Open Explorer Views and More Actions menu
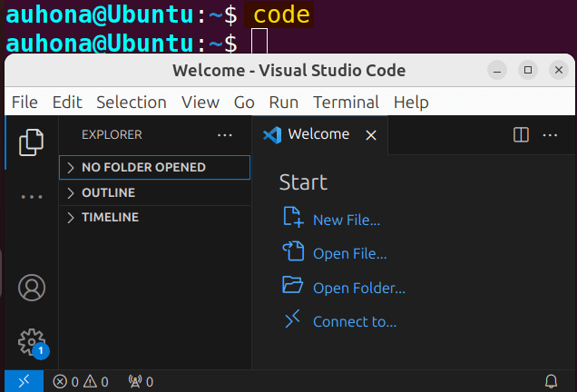This screenshot has width=577, height=392. [224, 135]
